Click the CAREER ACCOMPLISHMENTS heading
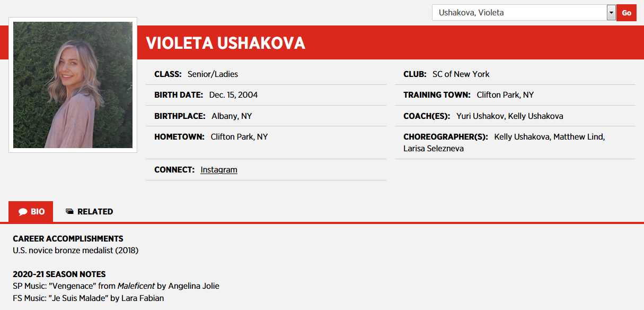The height and width of the screenshot is (310, 644). point(68,239)
